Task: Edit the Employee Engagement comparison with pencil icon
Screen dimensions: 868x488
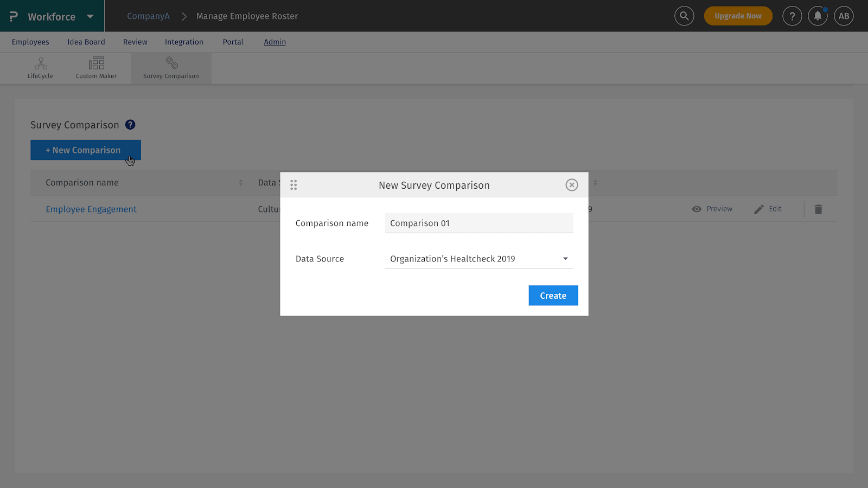Action: (768, 209)
